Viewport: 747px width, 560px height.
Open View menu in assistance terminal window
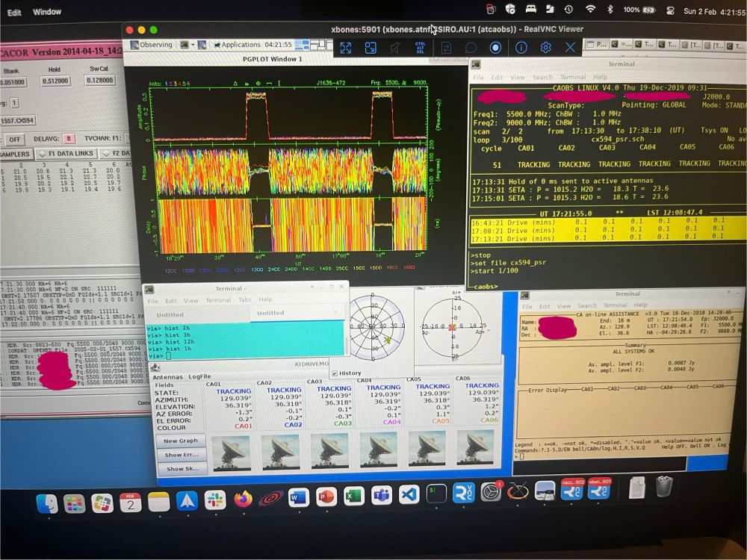pos(563,306)
